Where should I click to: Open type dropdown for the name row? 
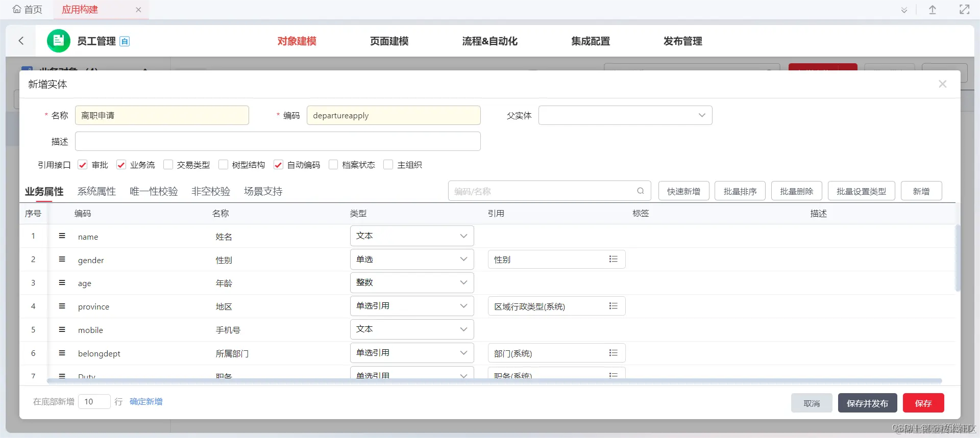tap(412, 236)
